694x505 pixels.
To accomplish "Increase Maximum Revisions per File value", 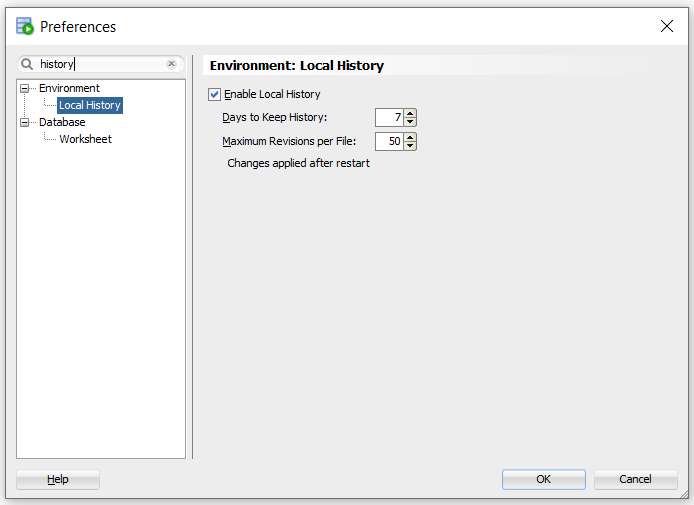I will (410, 137).
